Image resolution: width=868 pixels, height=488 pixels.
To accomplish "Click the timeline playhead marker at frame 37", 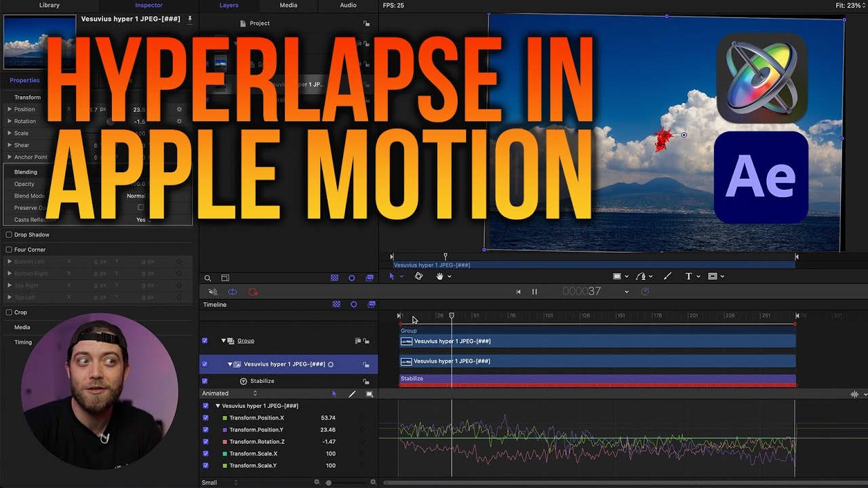I will pyautogui.click(x=452, y=316).
